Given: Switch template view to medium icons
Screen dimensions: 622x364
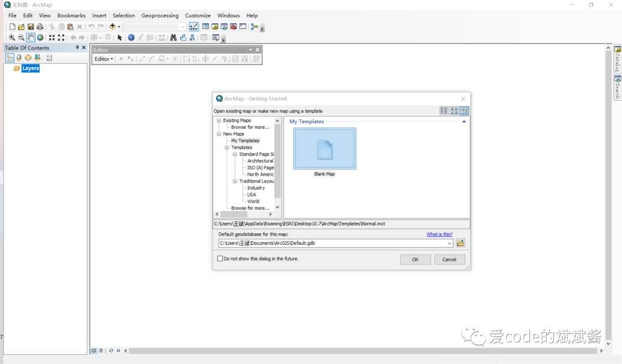Looking at the screenshot, I should click(x=454, y=111).
